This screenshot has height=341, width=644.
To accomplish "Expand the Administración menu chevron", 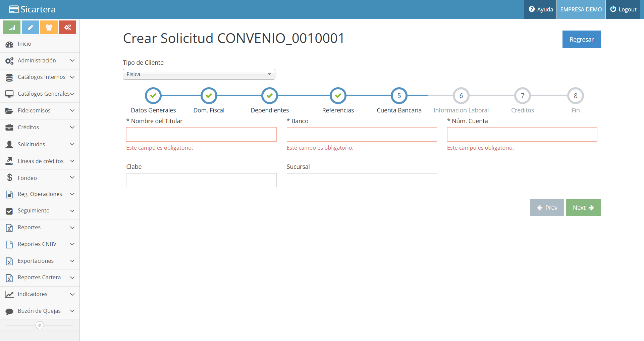I will pos(72,60).
